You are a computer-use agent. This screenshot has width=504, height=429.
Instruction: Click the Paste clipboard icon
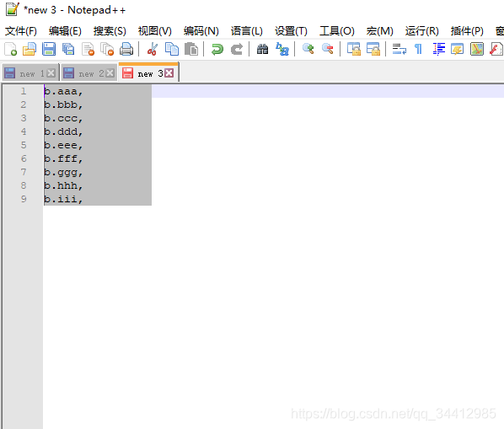coord(191,49)
